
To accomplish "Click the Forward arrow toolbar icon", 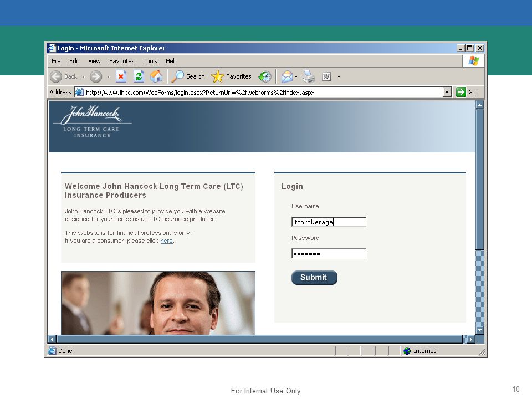I will [x=96, y=76].
